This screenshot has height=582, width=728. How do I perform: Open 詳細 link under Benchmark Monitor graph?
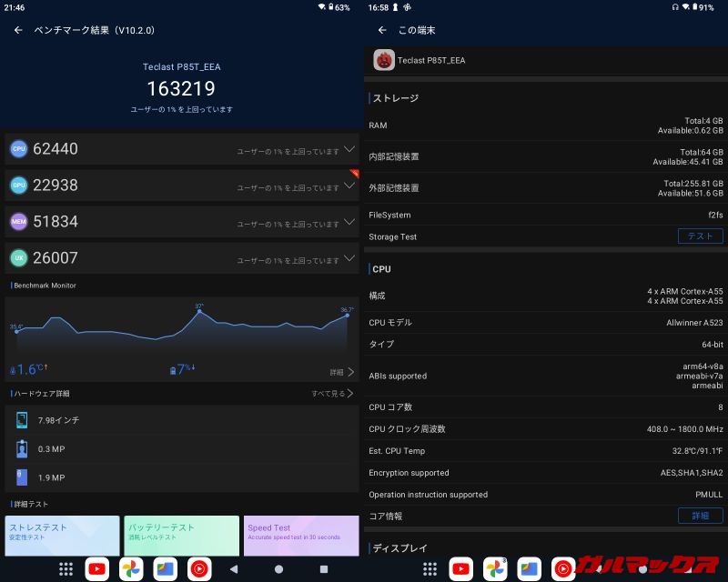point(341,372)
